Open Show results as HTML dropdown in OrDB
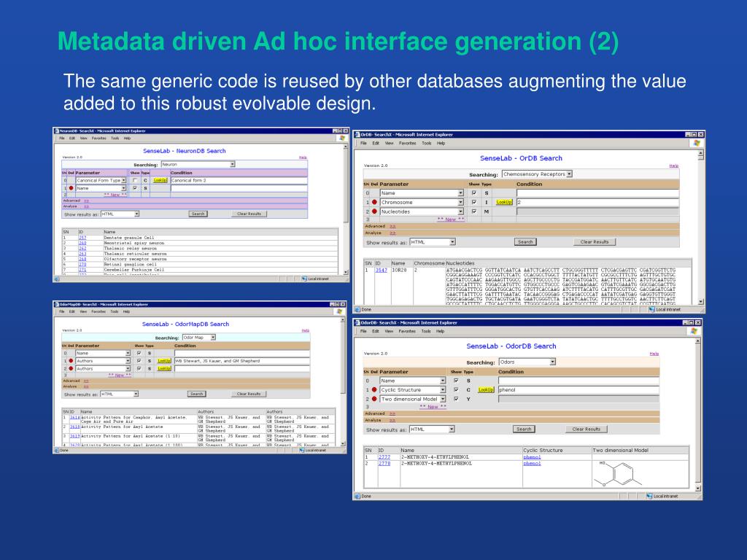The width and height of the screenshot is (747, 560). [433, 242]
